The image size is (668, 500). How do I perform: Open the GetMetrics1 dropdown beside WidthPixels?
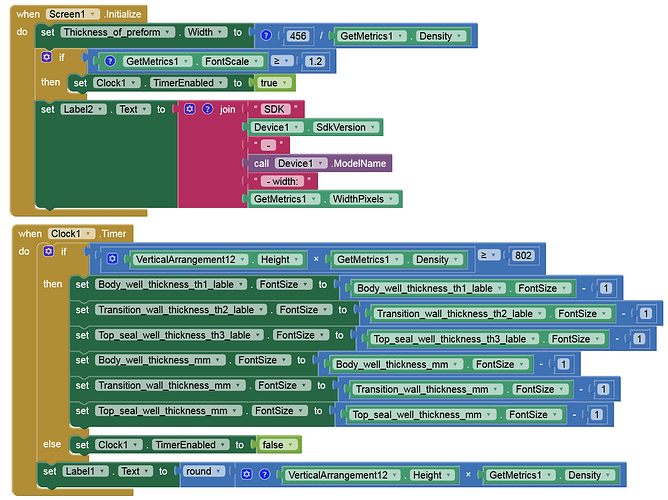point(285,199)
